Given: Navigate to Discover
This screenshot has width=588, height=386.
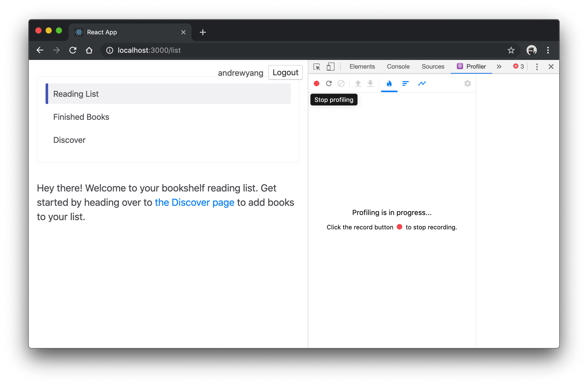Looking at the screenshot, I should point(69,140).
